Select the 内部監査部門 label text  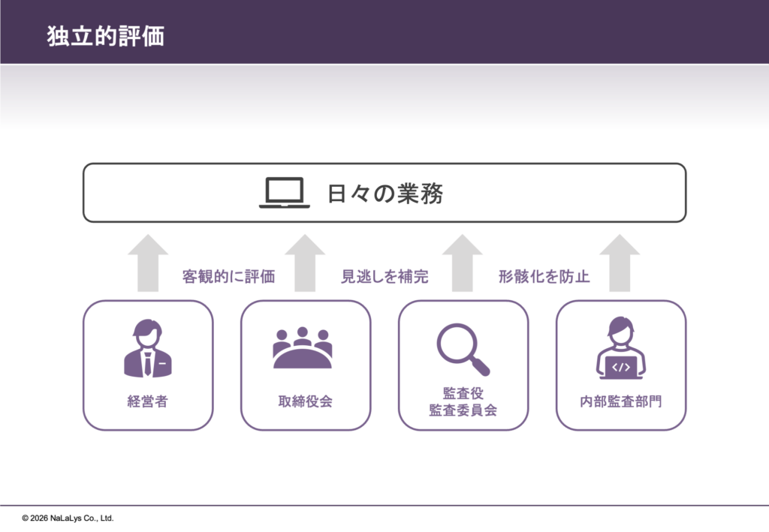pos(620,401)
